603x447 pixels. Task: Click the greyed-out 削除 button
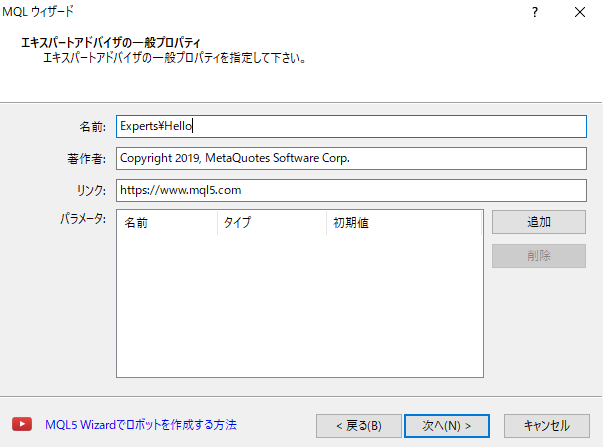(539, 256)
